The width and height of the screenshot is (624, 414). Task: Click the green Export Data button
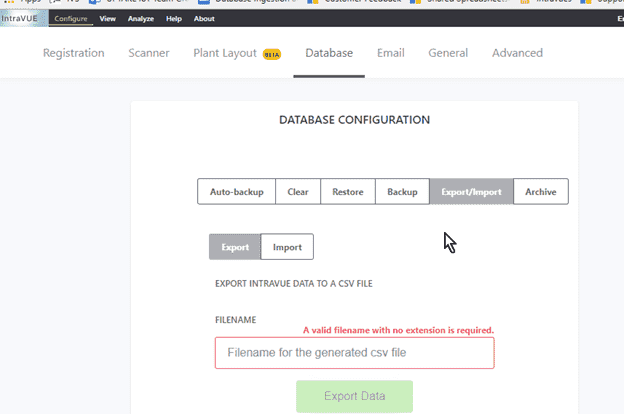tap(354, 396)
